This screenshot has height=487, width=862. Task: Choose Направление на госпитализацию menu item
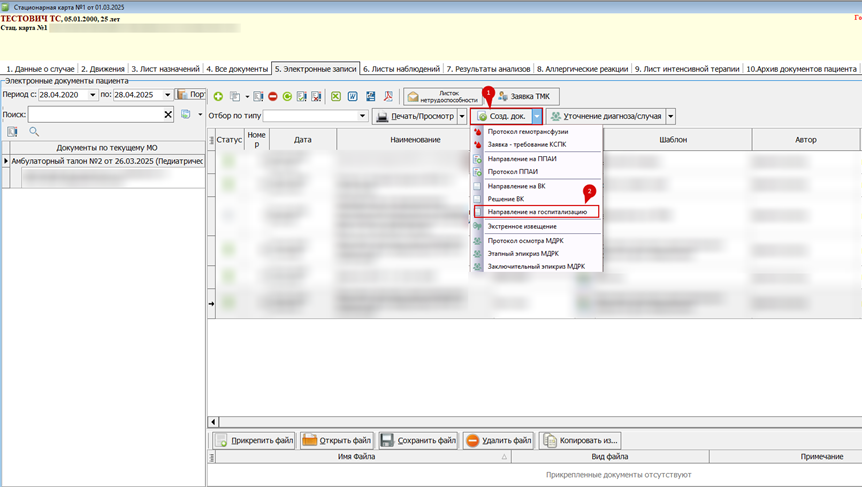537,212
